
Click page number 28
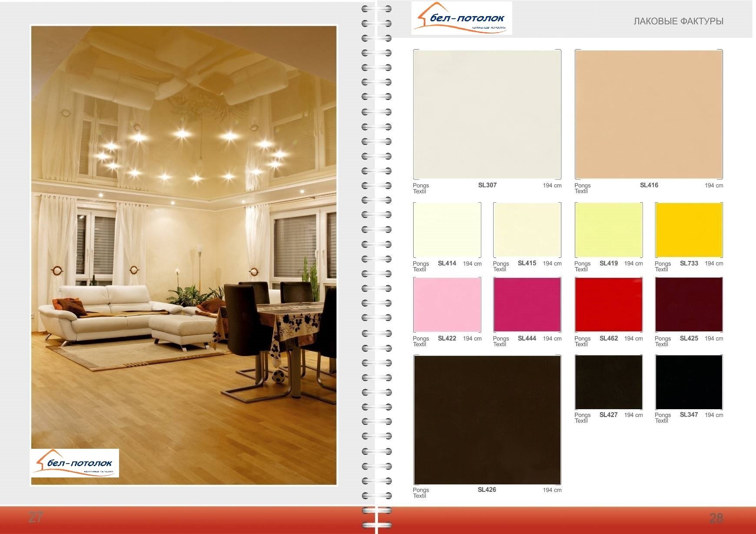coord(716,518)
